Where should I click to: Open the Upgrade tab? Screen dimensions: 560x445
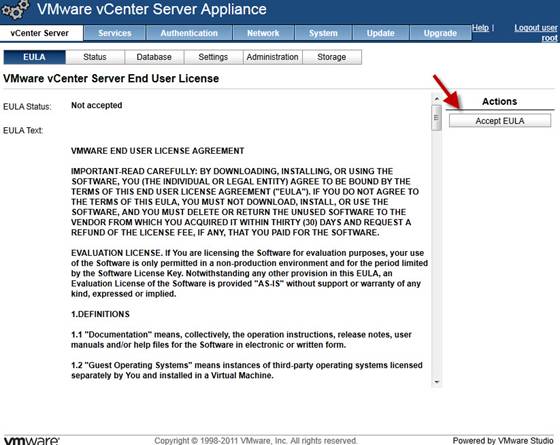coord(440,33)
